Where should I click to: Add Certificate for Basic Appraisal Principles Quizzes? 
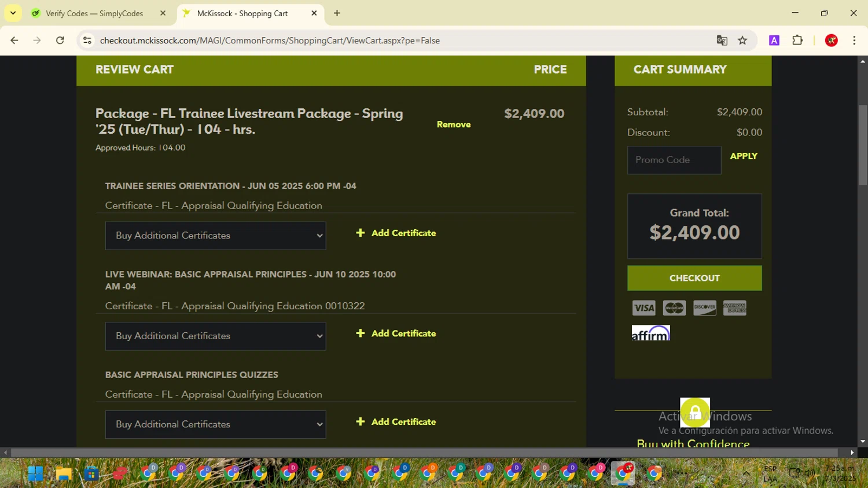396,422
